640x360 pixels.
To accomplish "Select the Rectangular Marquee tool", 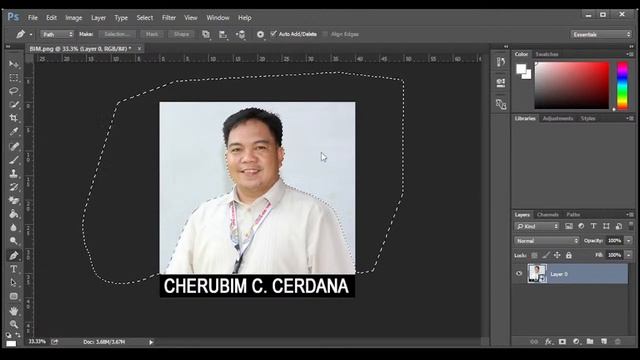I will (13, 78).
